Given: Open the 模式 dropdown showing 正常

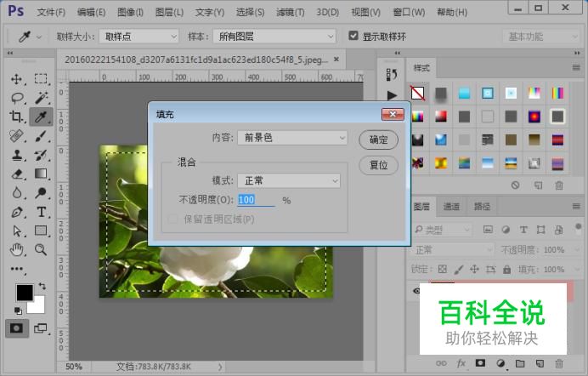Looking at the screenshot, I should click(x=289, y=180).
